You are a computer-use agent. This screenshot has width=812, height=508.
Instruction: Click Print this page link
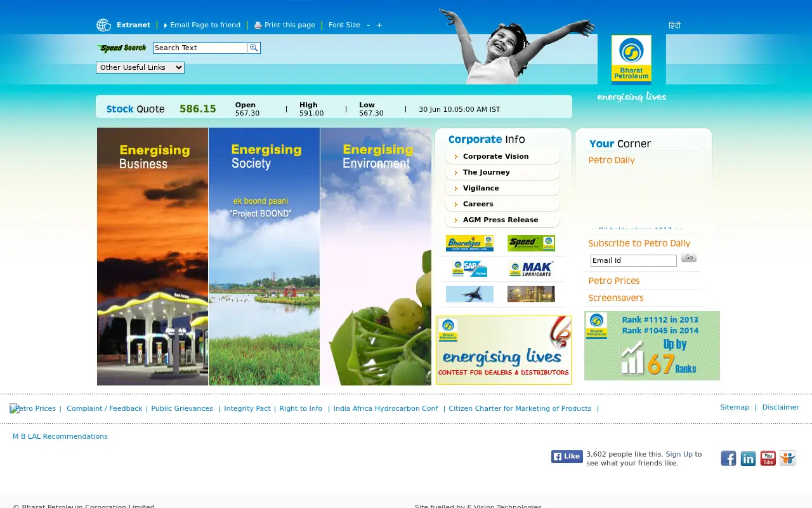pos(290,25)
